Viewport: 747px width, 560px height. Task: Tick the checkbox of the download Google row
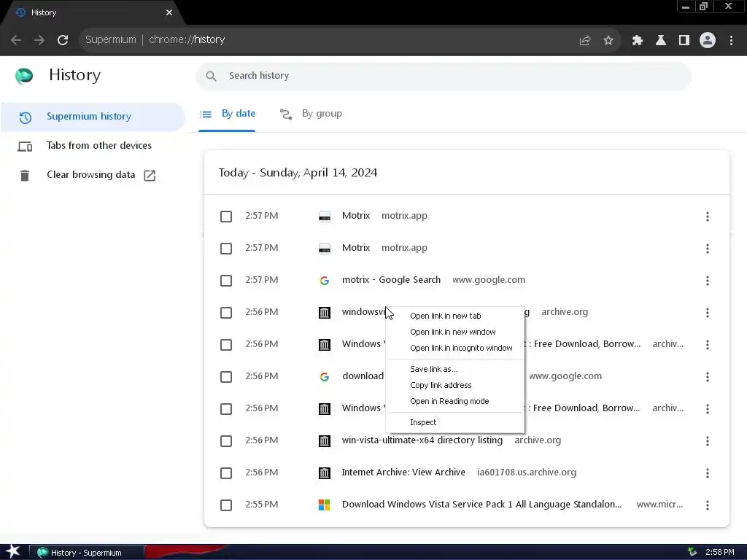tap(226, 377)
